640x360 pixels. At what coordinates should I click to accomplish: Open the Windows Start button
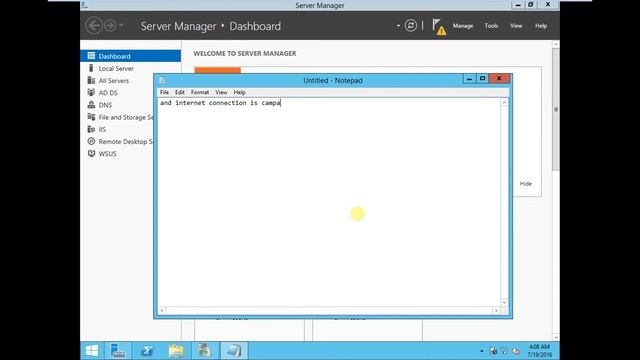coord(92,351)
